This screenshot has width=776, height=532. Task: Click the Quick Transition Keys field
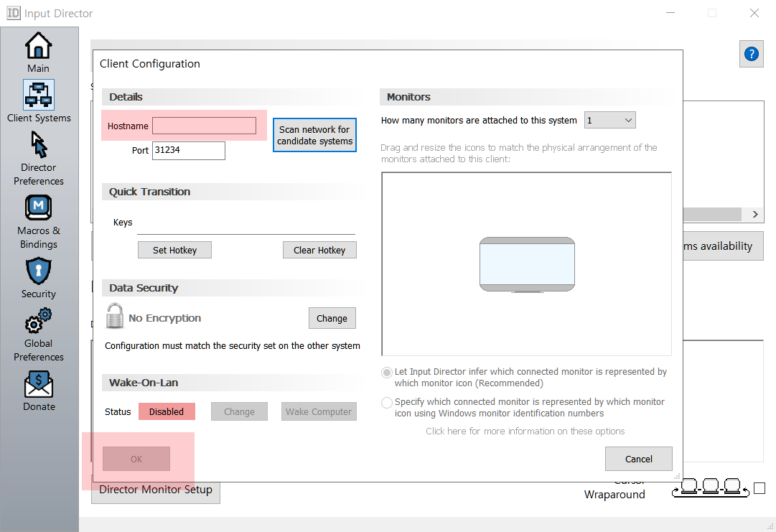(x=246, y=224)
